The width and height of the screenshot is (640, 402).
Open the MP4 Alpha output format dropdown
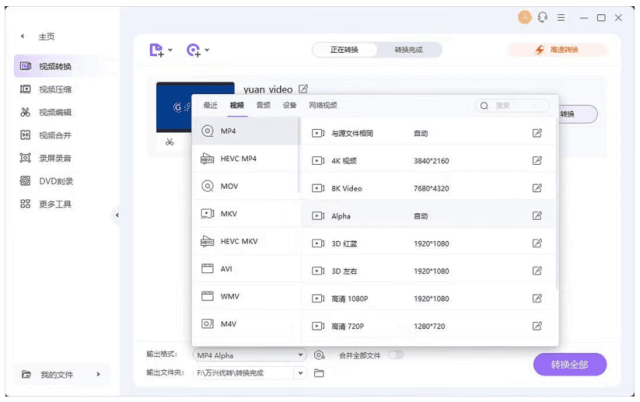tap(249, 355)
